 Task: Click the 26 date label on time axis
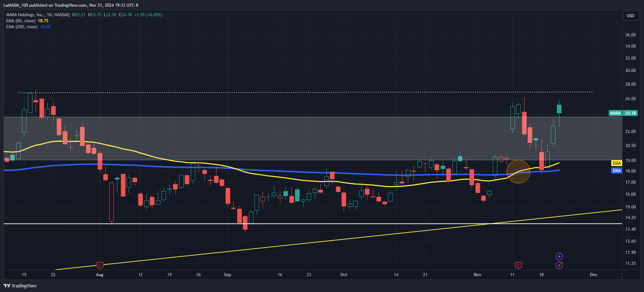(x=198, y=275)
